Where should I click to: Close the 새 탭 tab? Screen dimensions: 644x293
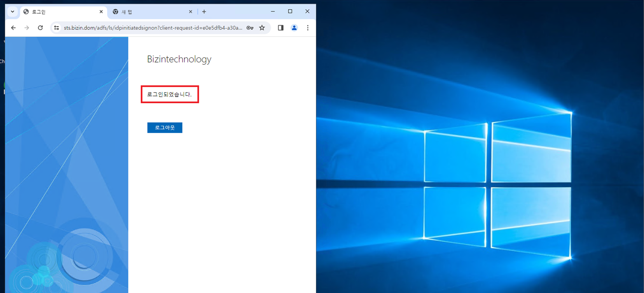(191, 12)
